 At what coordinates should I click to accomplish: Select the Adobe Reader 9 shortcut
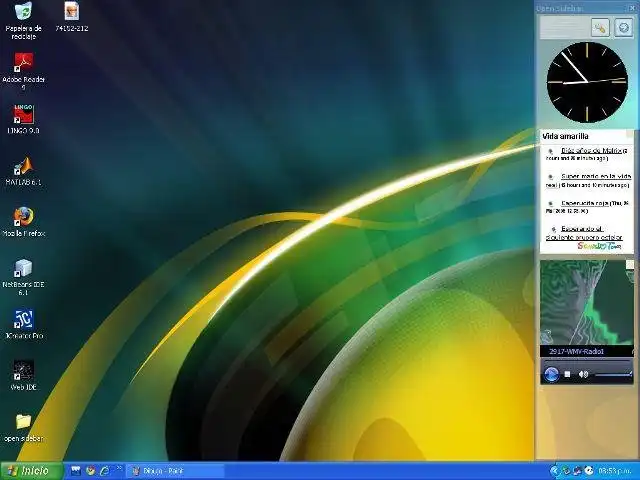[x=23, y=71]
